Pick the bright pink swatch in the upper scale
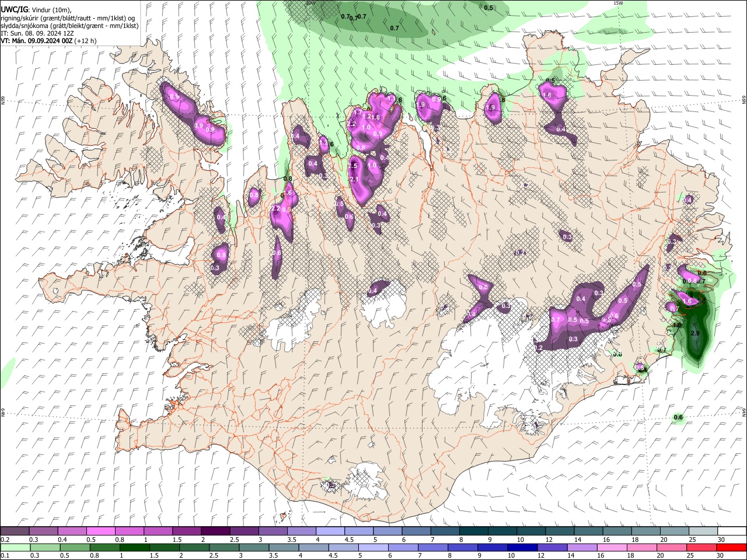 100,531
